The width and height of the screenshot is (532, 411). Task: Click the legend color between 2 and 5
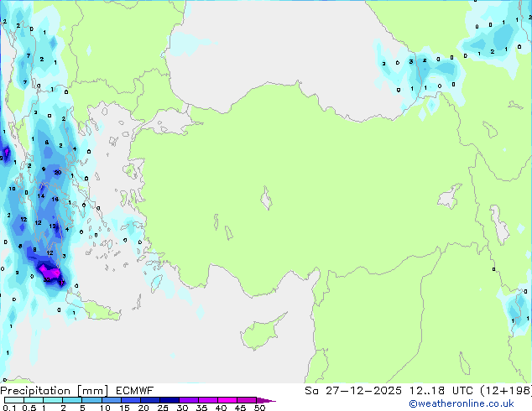pyautogui.click(x=74, y=400)
